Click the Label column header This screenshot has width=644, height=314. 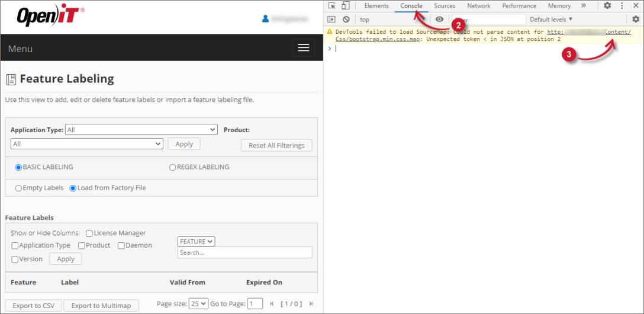70,283
